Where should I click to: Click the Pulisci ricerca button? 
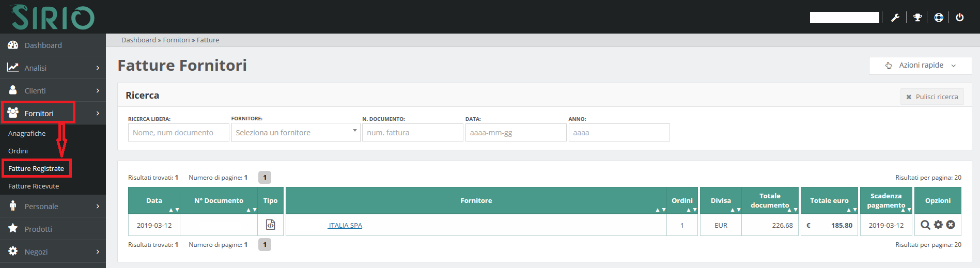[x=932, y=97]
